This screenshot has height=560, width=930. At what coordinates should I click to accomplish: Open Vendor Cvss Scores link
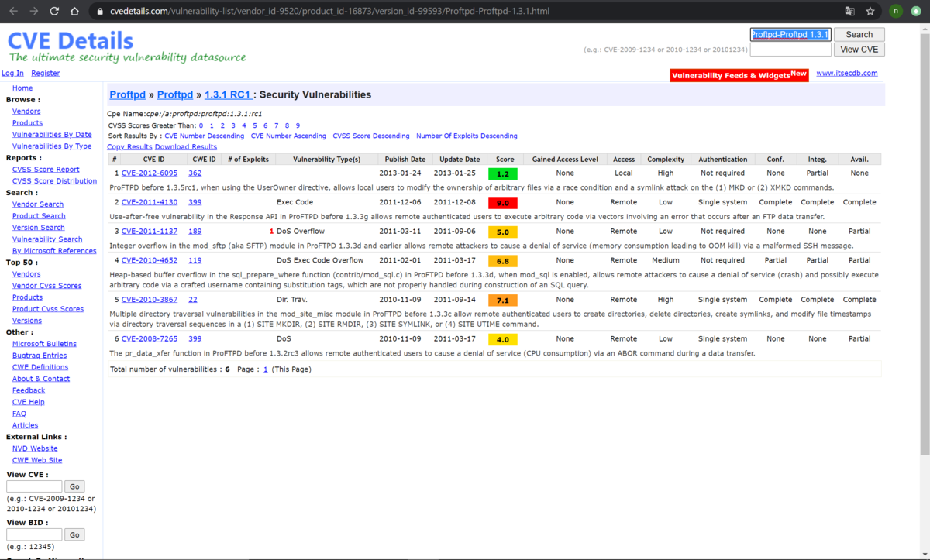46,286
